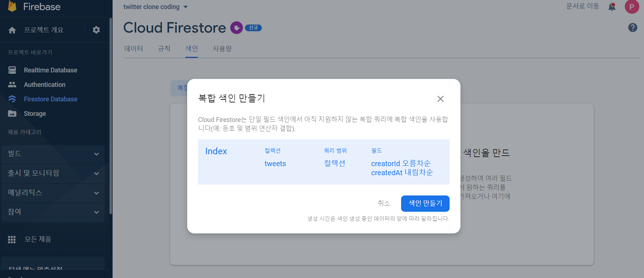Expand the 애널리틱스 category
The width and height of the screenshot is (644, 278).
click(53, 193)
